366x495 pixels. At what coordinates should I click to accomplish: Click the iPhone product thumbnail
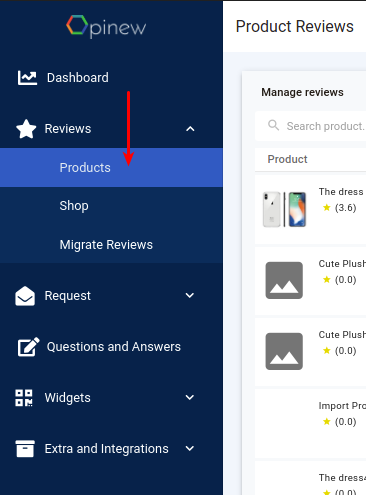(x=284, y=209)
